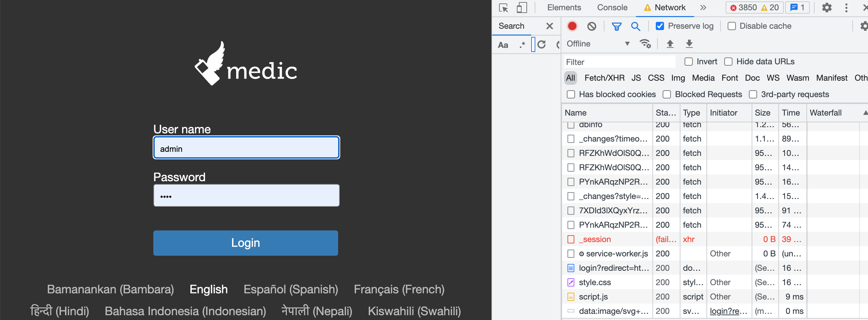Open DevTools settings gear icon
This screenshot has height=320, width=868.
coord(827,8)
